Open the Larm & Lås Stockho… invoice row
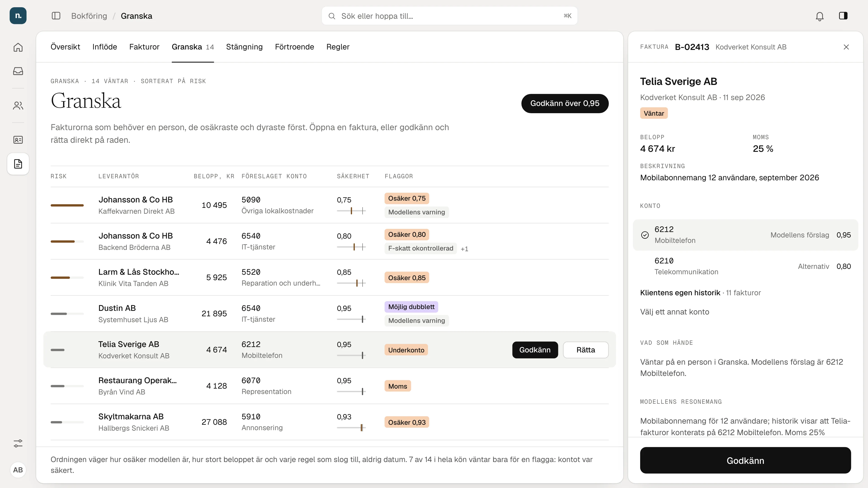Viewport: 868px width, 488px height. (330, 277)
